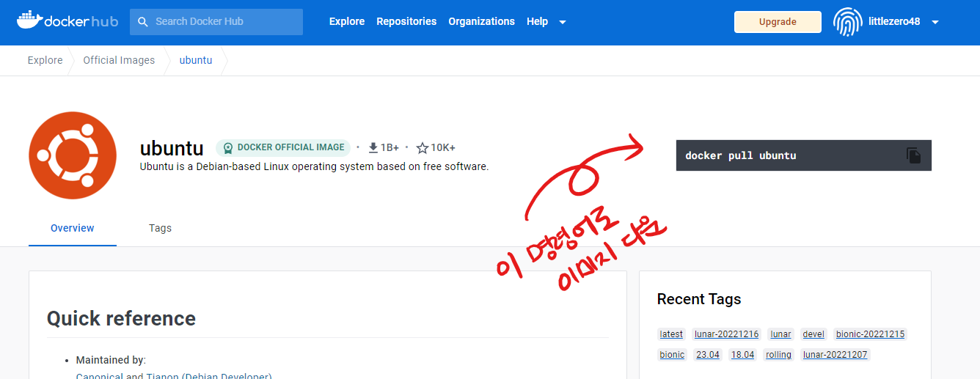Switch to the Tags tab
This screenshot has width=980, height=379.
click(x=160, y=228)
